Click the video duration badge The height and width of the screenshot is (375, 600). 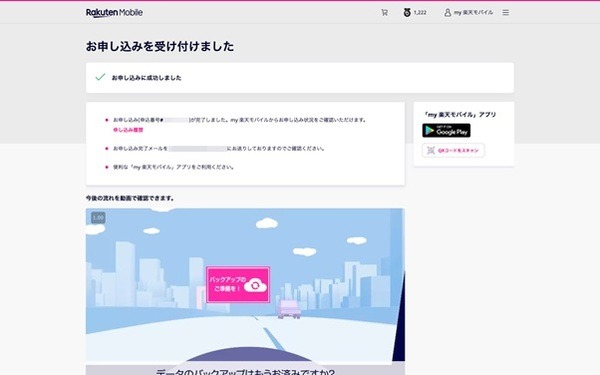pos(98,218)
